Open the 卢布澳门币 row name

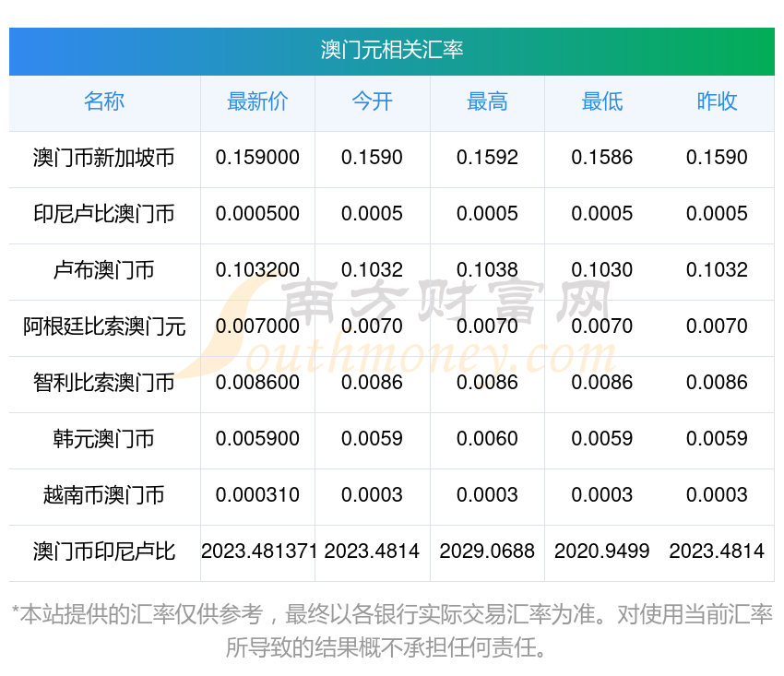[x=104, y=270]
